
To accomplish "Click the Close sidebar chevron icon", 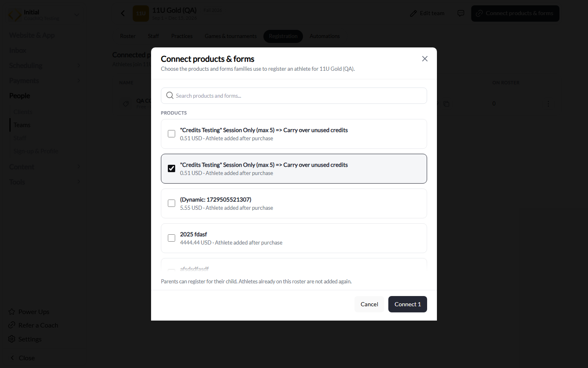I will click(12, 358).
